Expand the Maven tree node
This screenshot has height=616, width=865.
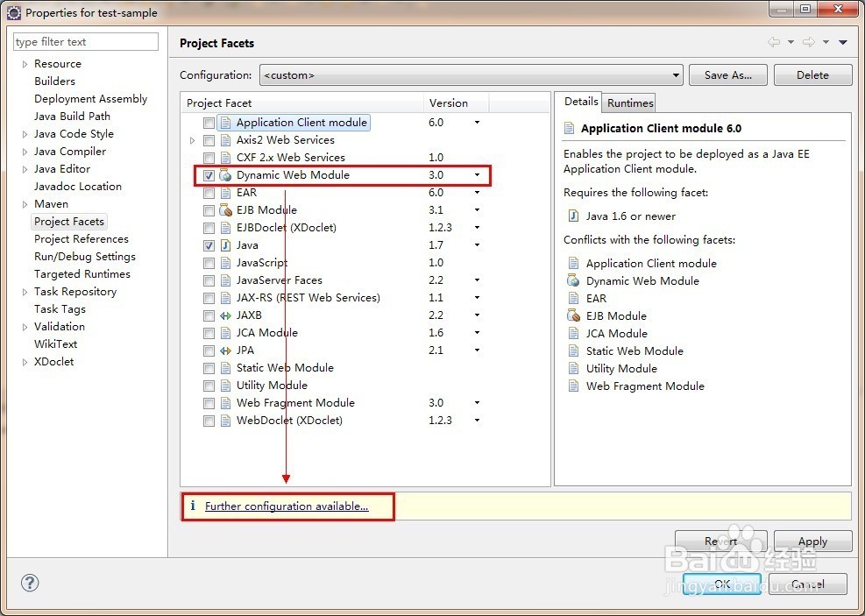coord(25,204)
